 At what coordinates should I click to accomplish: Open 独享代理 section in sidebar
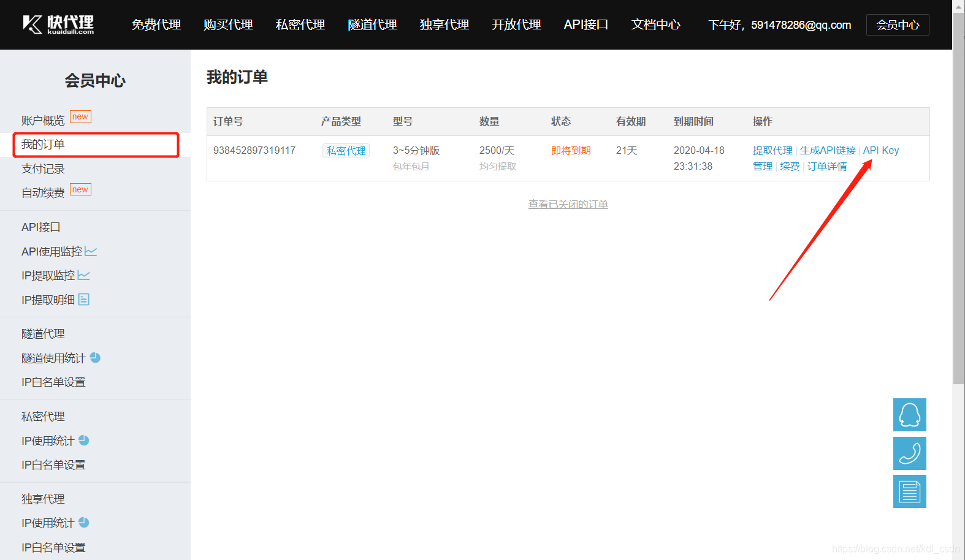coord(43,499)
